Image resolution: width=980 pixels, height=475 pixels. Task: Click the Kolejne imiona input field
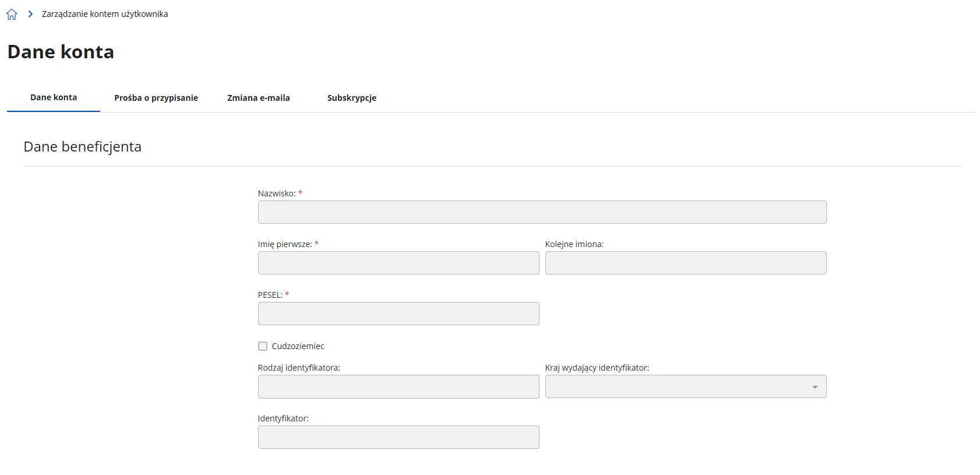[x=685, y=263]
